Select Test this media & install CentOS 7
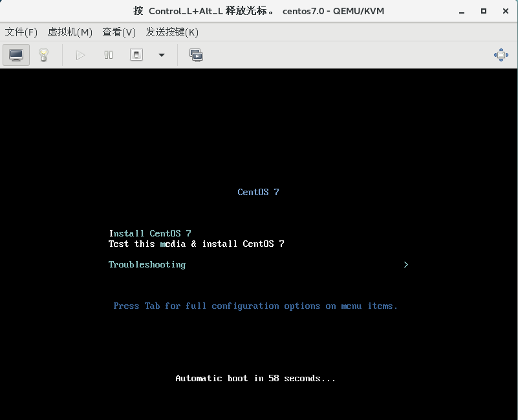 click(x=196, y=244)
